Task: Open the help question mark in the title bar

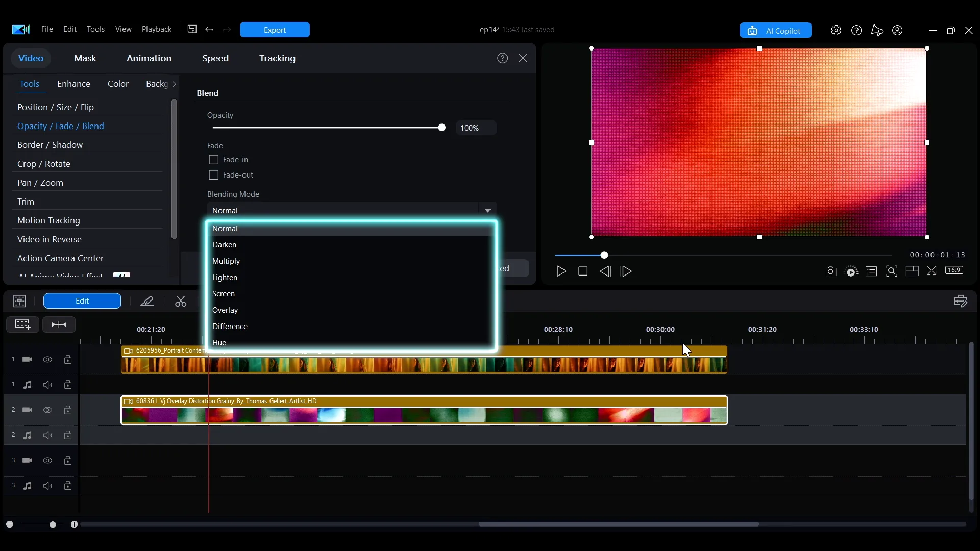Action: coord(856,30)
